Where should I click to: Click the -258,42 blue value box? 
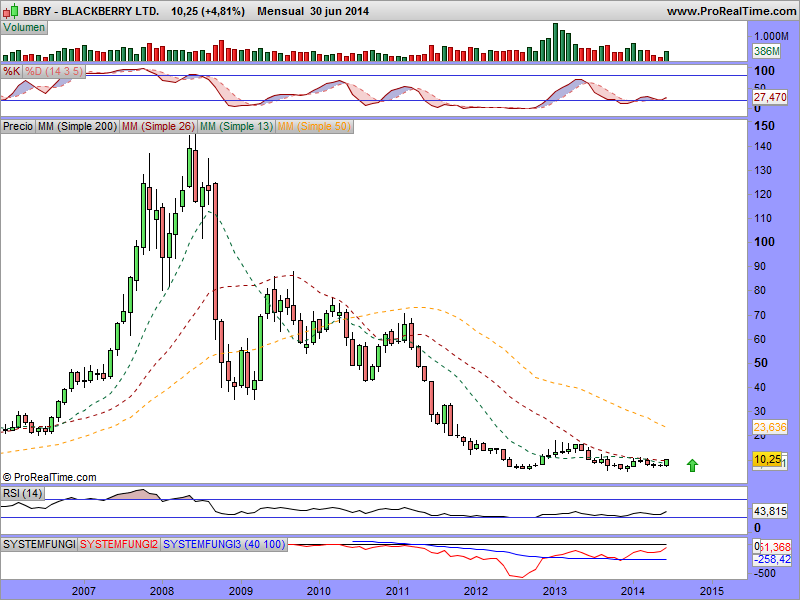point(772,560)
